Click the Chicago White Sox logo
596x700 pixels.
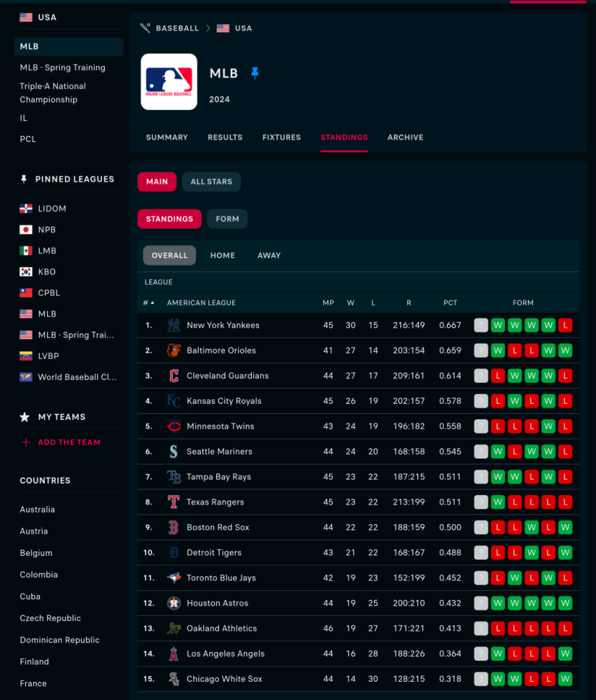click(173, 679)
